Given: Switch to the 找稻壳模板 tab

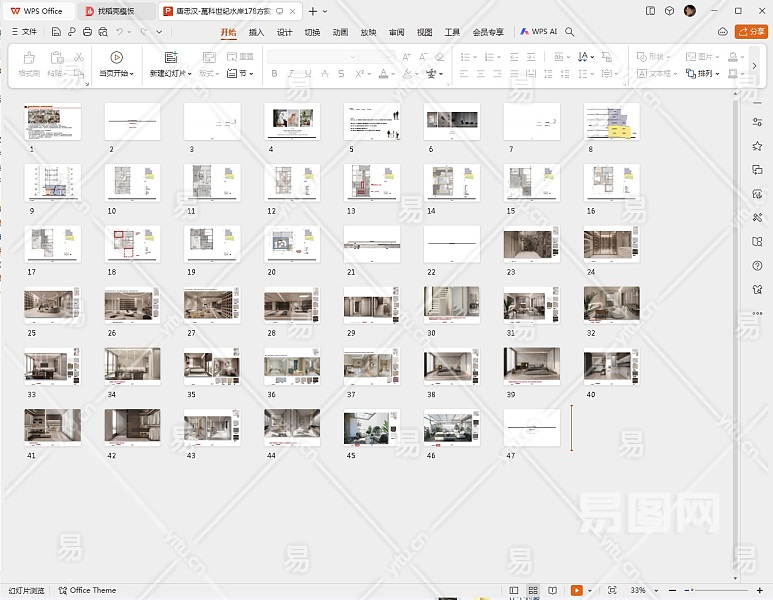Looking at the screenshot, I should [116, 11].
